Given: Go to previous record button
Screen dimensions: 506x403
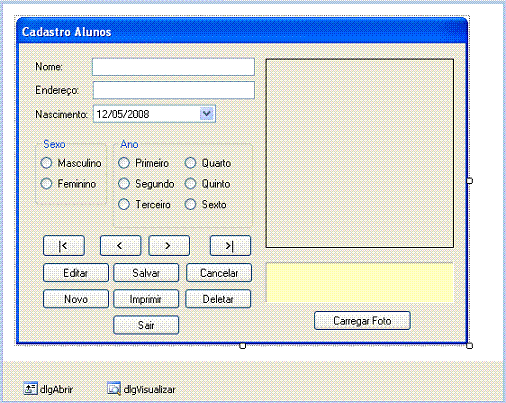Looking at the screenshot, I should click(120, 246).
